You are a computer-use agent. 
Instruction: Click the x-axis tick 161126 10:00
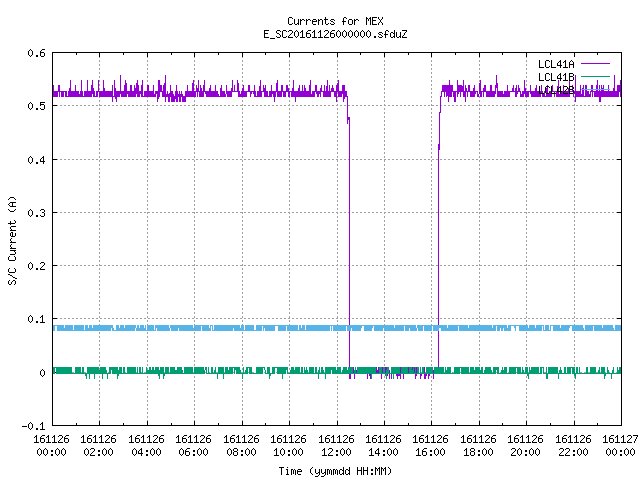point(288,446)
